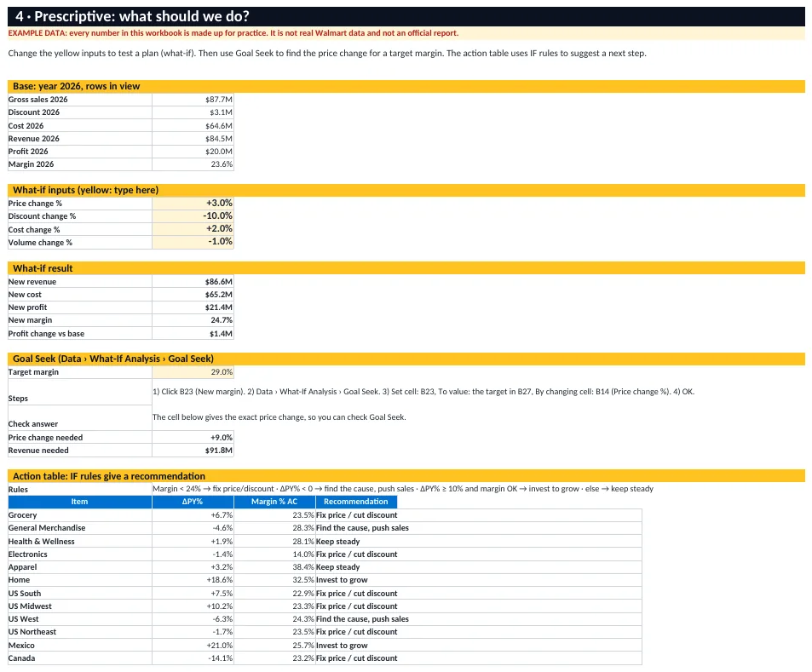812x672 pixels.
Task: Select the Price change % input cell +3.0%
Action: coord(193,203)
